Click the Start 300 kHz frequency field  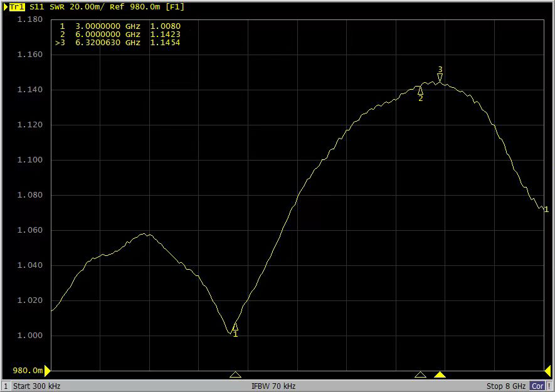[37, 386]
